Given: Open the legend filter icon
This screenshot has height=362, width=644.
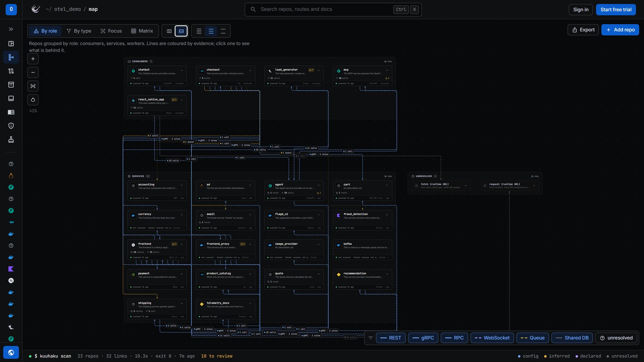Looking at the screenshot, I should (x=371, y=338).
